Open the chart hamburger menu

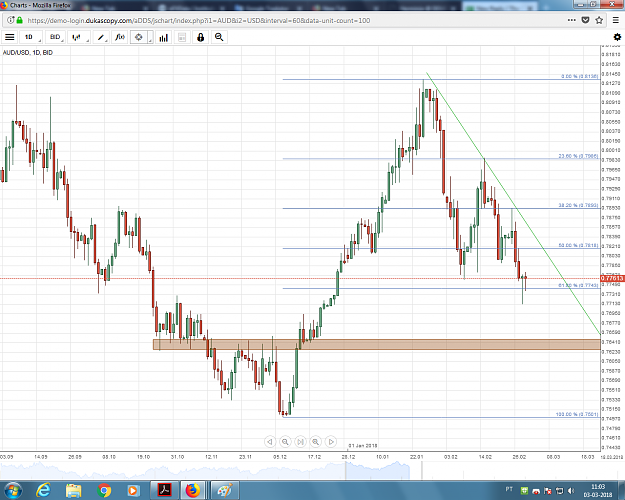coord(10,37)
